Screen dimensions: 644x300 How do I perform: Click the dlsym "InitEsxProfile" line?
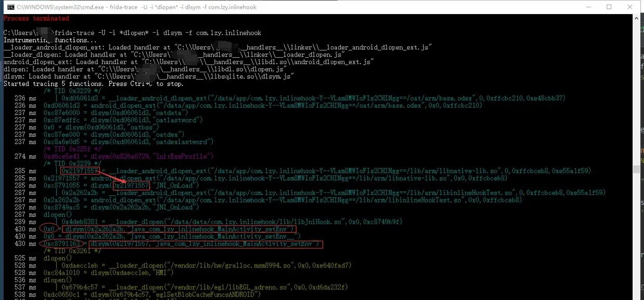(128, 156)
